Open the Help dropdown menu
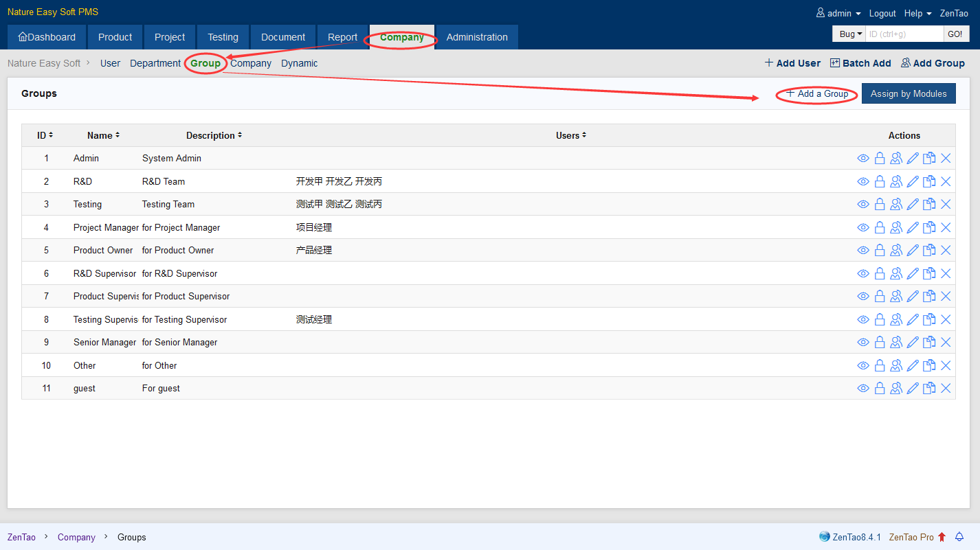 (x=917, y=14)
